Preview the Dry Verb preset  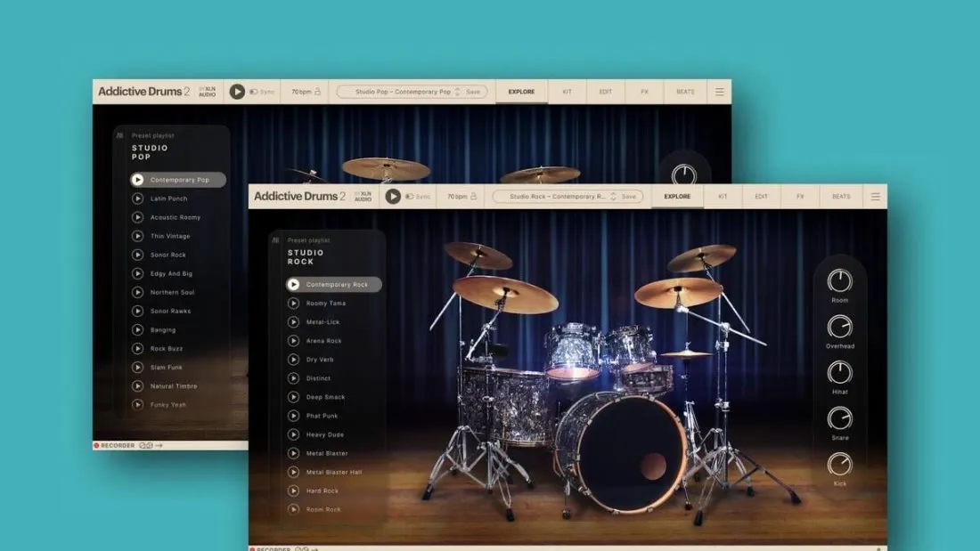(x=293, y=360)
